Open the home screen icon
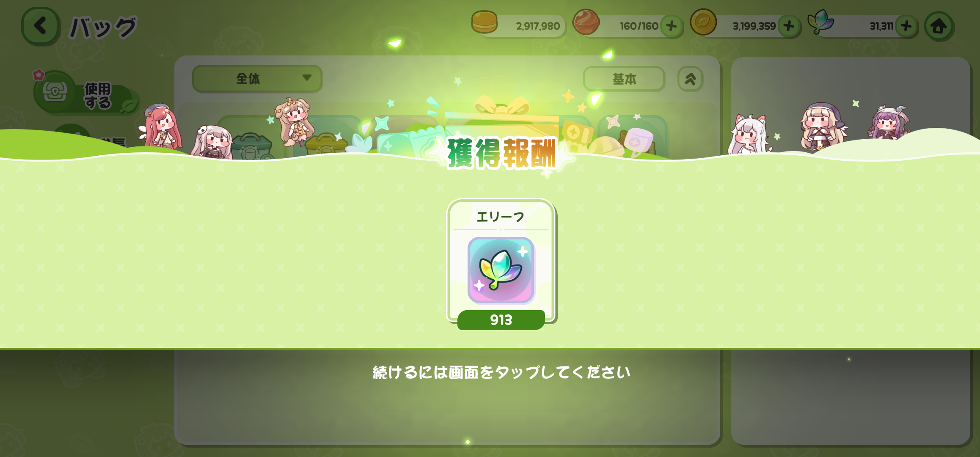Viewport: 980px width, 457px height. pos(939,26)
